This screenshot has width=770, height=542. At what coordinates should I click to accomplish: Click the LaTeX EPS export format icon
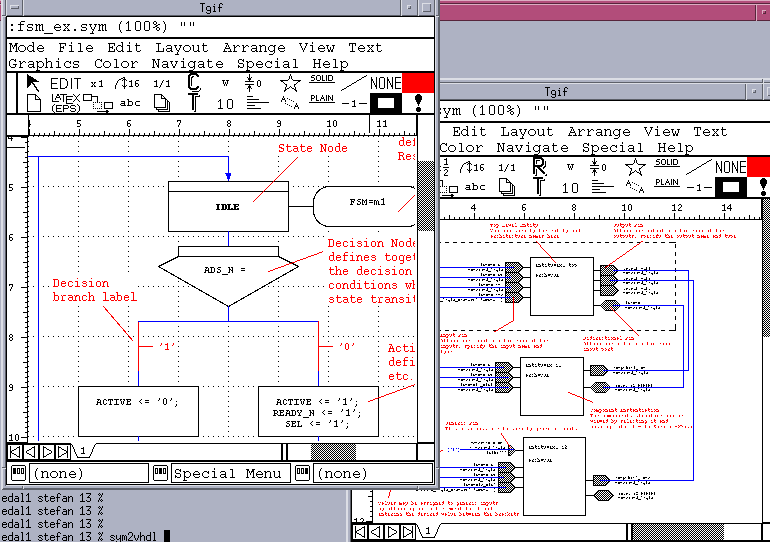click(x=66, y=102)
